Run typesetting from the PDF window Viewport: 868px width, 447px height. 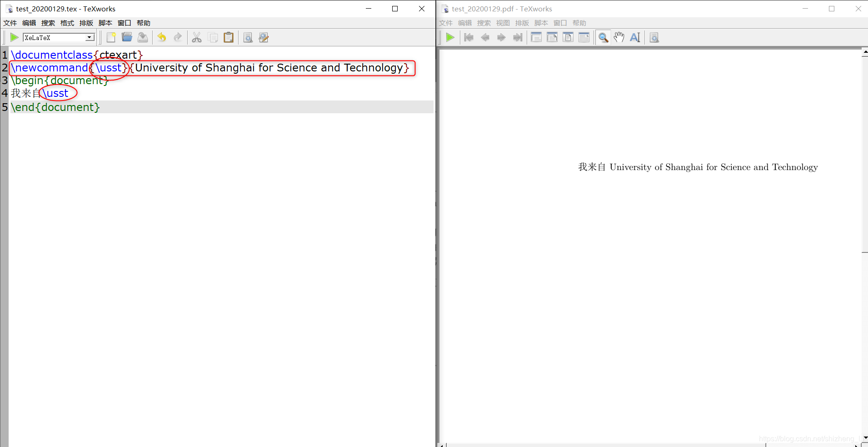click(450, 37)
